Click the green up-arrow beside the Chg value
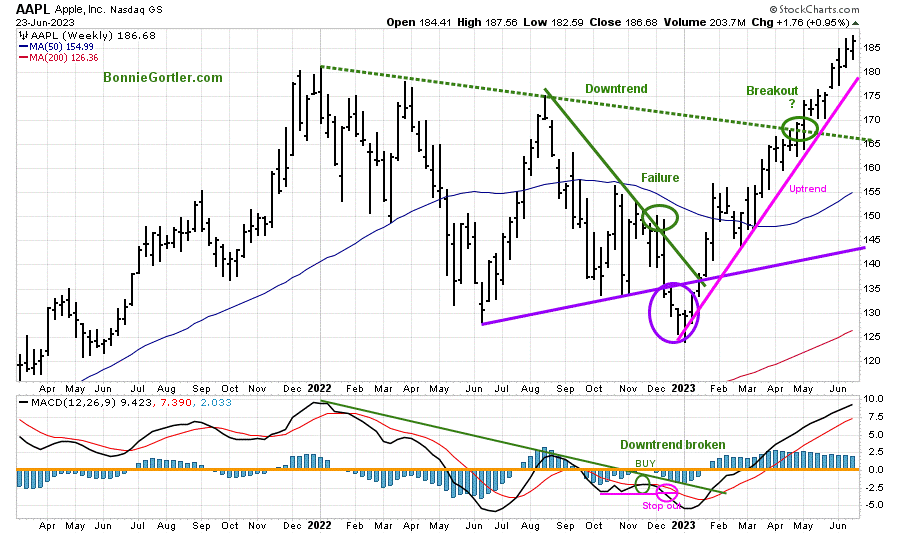The width and height of the screenshot is (900, 534). [856, 23]
